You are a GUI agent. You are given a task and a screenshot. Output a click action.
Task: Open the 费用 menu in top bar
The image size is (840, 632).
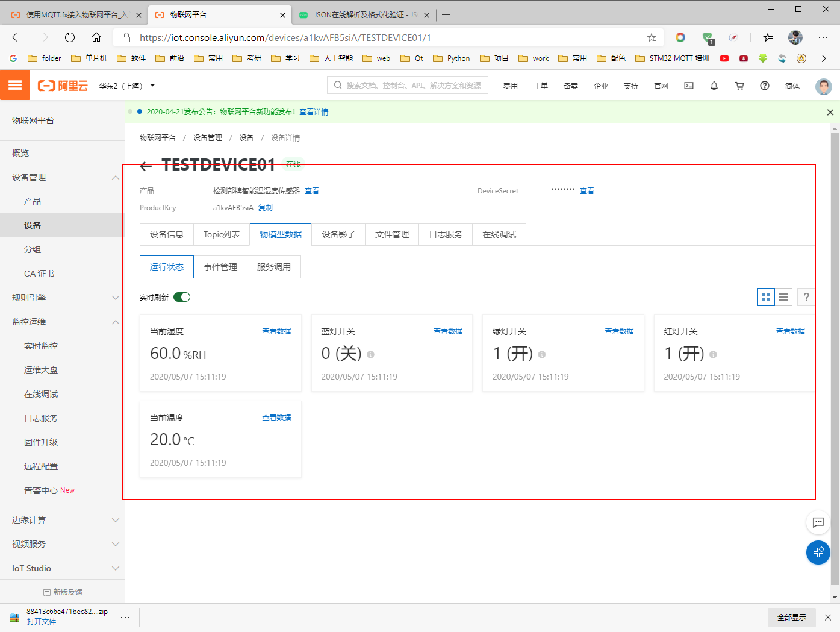(511, 86)
